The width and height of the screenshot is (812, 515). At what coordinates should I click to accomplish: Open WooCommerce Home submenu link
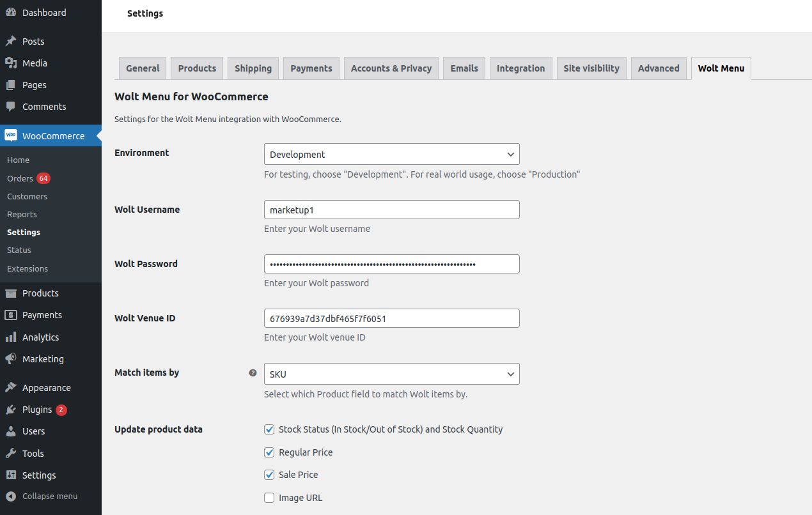tap(19, 160)
